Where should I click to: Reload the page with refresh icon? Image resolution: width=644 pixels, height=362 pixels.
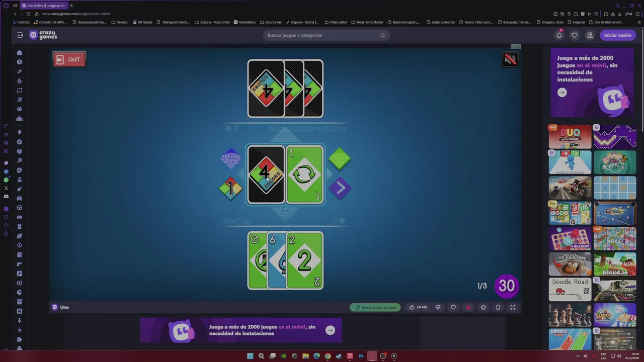tap(28, 14)
